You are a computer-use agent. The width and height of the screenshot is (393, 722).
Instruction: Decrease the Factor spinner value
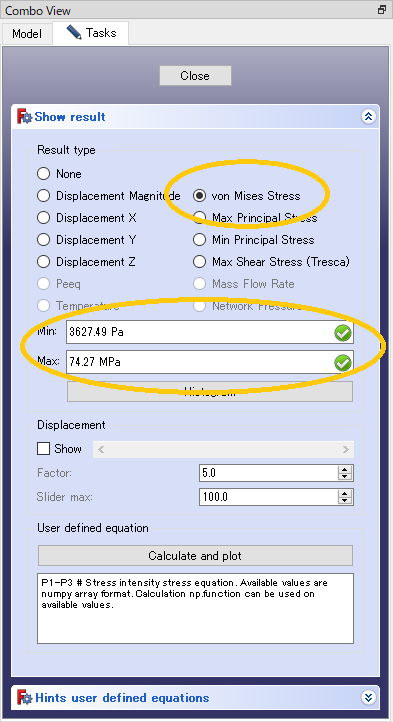(x=345, y=477)
